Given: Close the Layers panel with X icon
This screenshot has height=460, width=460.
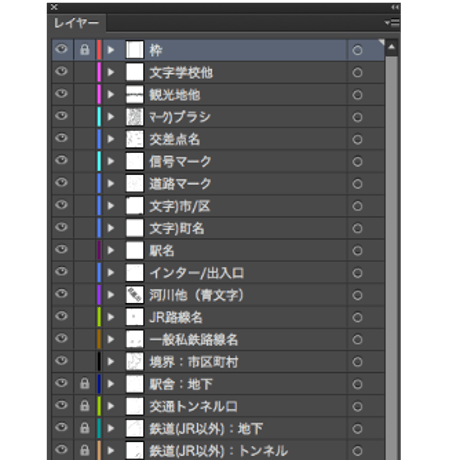Looking at the screenshot, I should coord(54,7).
